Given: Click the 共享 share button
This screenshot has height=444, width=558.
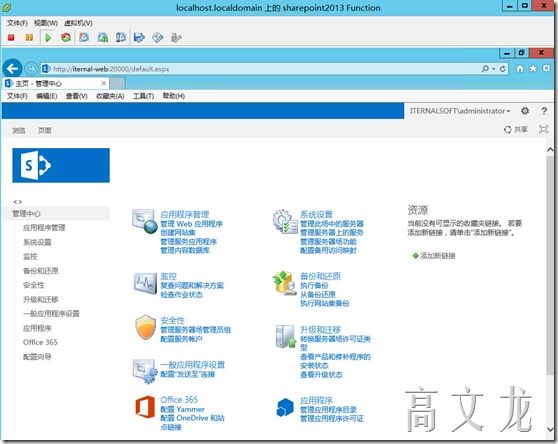Looking at the screenshot, I should click(x=516, y=130).
